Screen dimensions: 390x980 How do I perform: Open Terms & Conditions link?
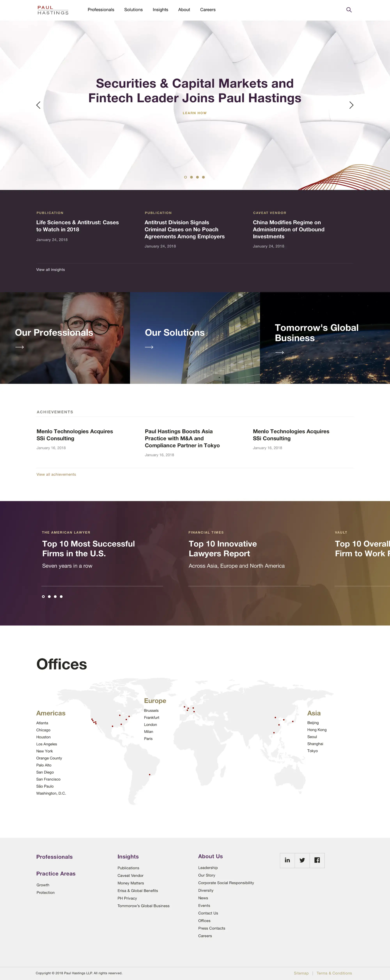(334, 973)
